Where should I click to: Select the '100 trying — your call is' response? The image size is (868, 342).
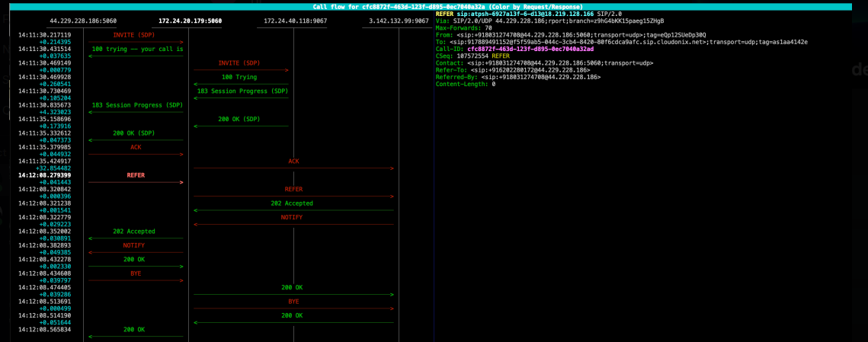137,49
